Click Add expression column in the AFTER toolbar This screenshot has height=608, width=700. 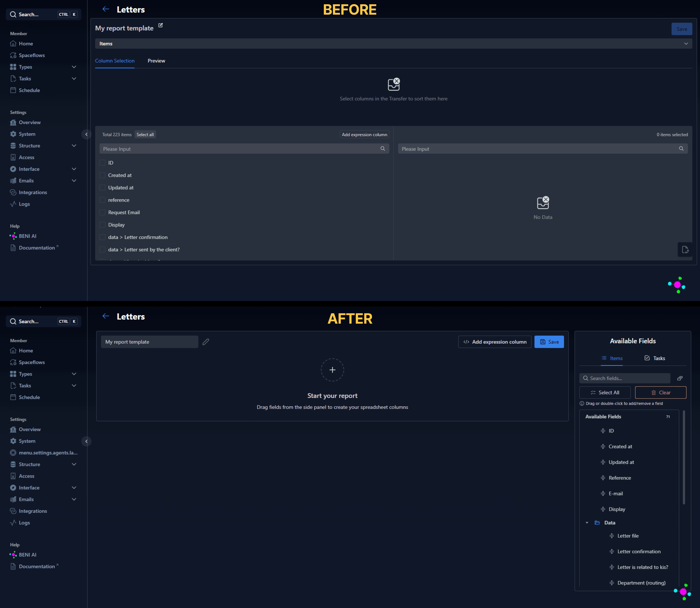495,342
